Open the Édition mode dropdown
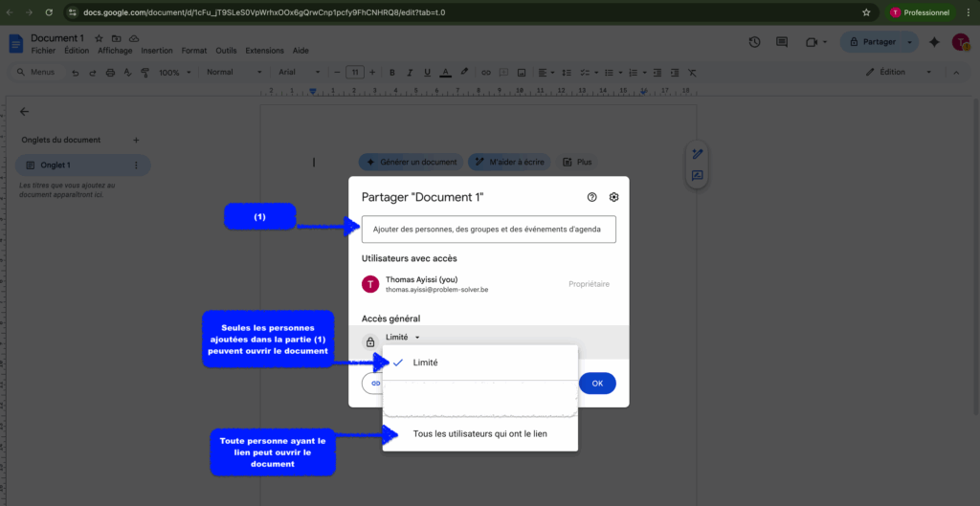The height and width of the screenshot is (506, 980). pyautogui.click(x=898, y=72)
